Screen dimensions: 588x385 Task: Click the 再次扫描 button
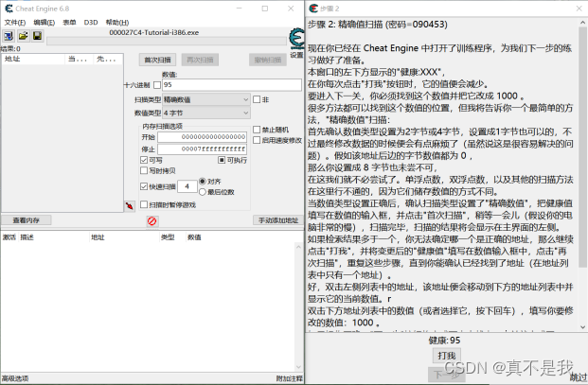point(200,60)
